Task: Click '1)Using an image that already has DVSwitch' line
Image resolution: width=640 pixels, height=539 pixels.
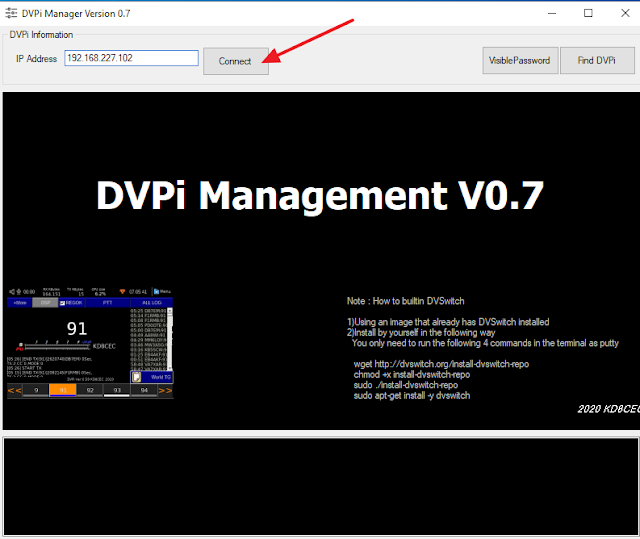Action: [448, 322]
